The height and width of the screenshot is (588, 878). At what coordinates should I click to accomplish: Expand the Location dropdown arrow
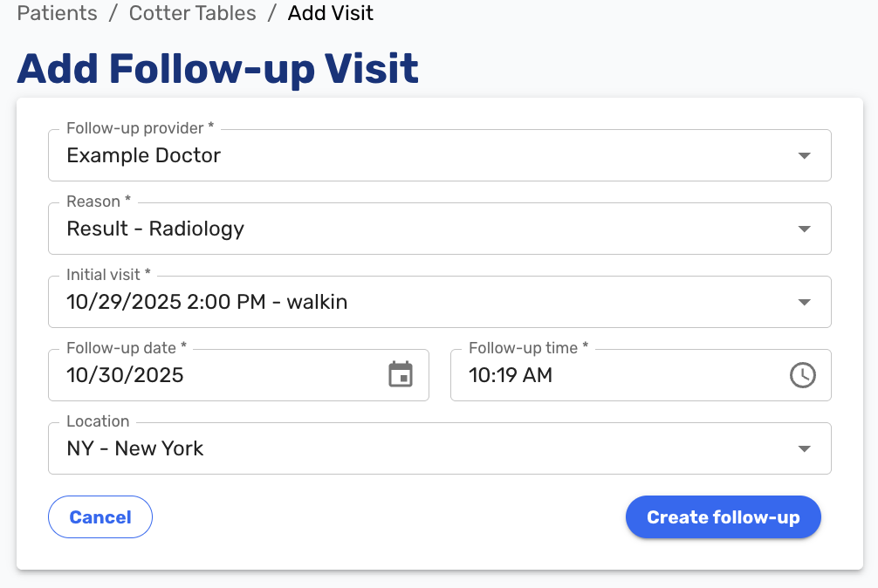click(803, 448)
